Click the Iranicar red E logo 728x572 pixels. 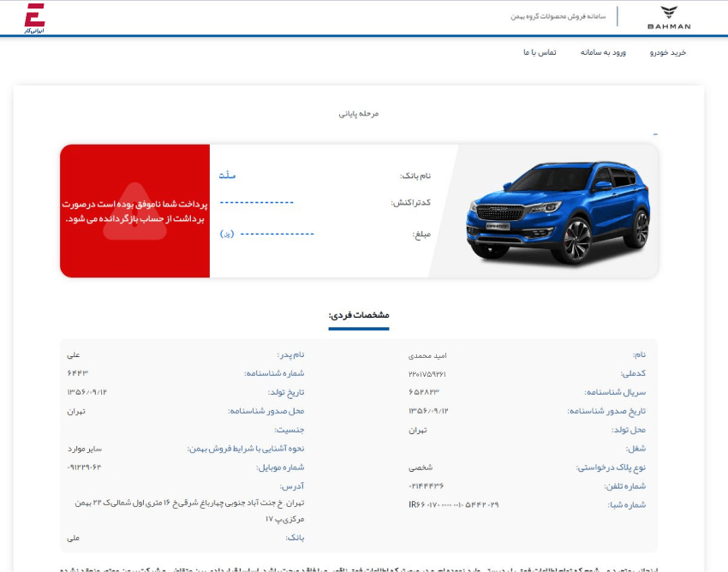point(35,18)
